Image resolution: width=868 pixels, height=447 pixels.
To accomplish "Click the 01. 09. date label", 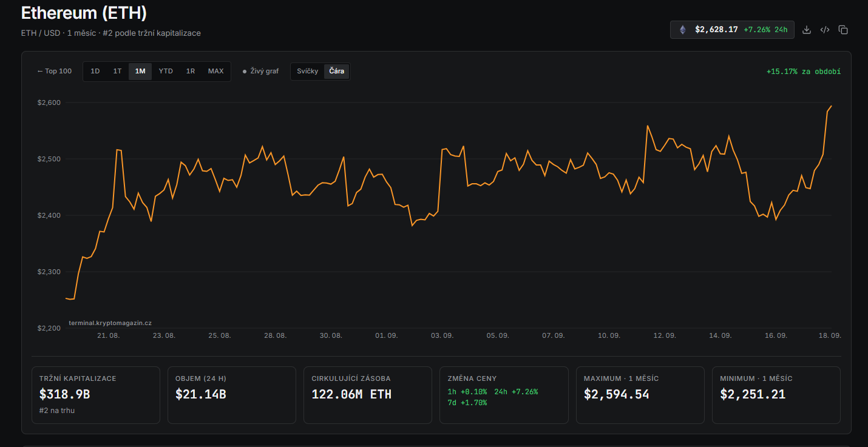I will 387,335.
